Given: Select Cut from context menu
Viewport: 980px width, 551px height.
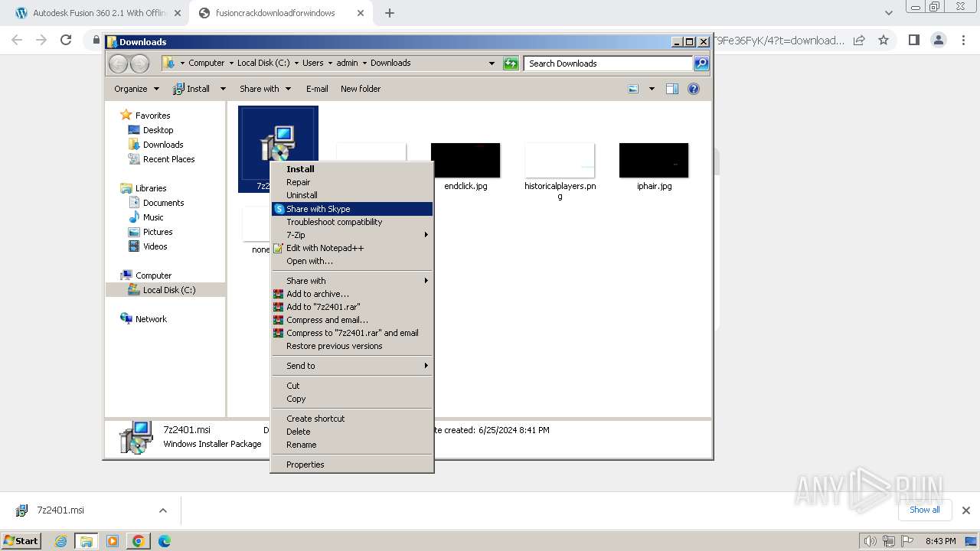Looking at the screenshot, I should pyautogui.click(x=352, y=386).
